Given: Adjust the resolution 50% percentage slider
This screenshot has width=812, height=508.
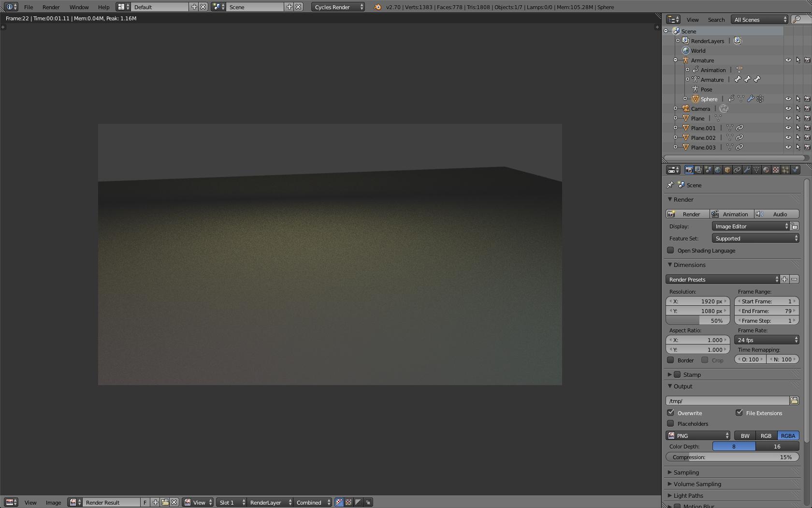Looking at the screenshot, I should (698, 320).
